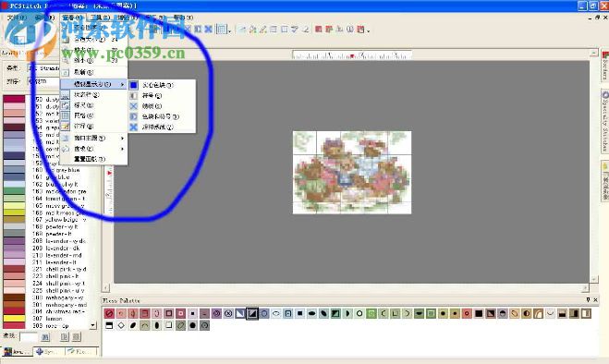Click the dark brown 300 mahogany swatch
Viewport: 609px width, 364px height.
(x=15, y=297)
